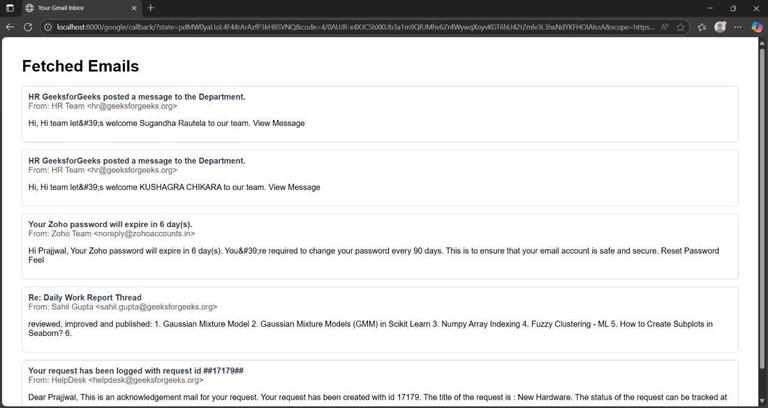The image size is (768, 408).
Task: View site information icon in address bar
Action: tap(47, 27)
